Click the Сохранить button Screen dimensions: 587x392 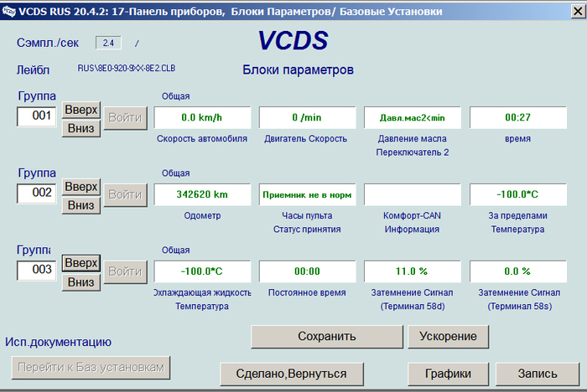pyautogui.click(x=327, y=337)
